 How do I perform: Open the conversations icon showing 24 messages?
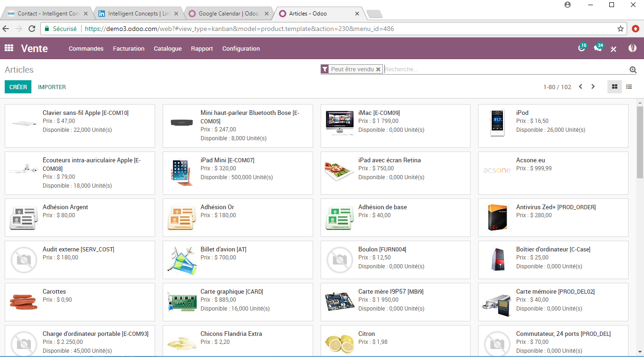tap(599, 48)
